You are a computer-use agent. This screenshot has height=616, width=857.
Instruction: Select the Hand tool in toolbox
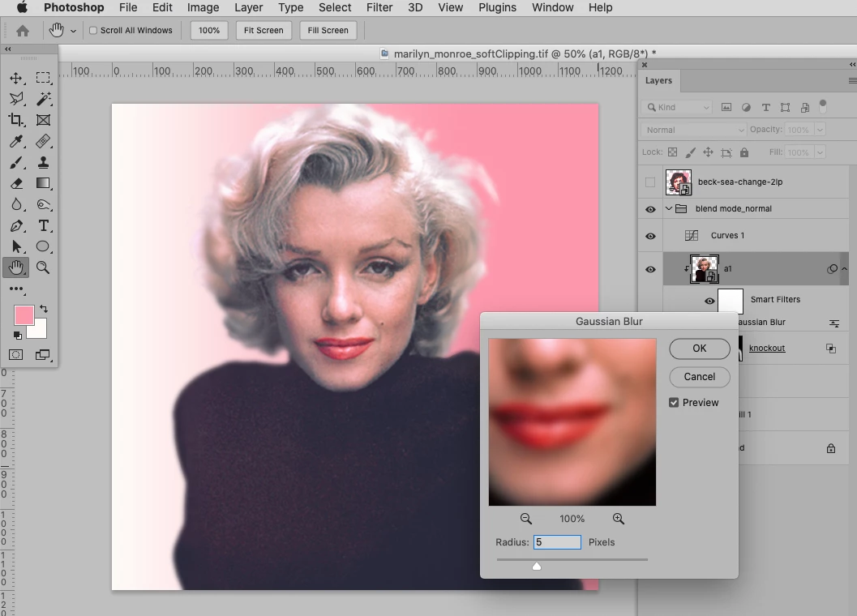click(x=16, y=267)
